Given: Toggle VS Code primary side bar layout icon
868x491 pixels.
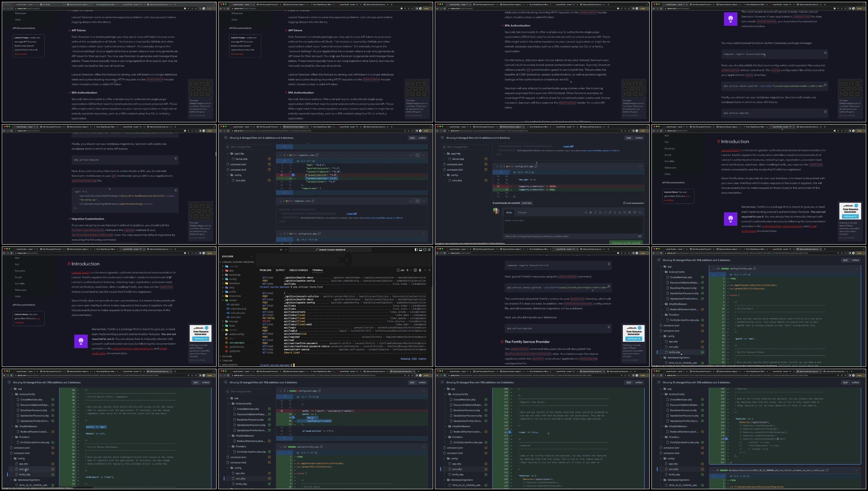Looking at the screenshot, I should point(416,250).
